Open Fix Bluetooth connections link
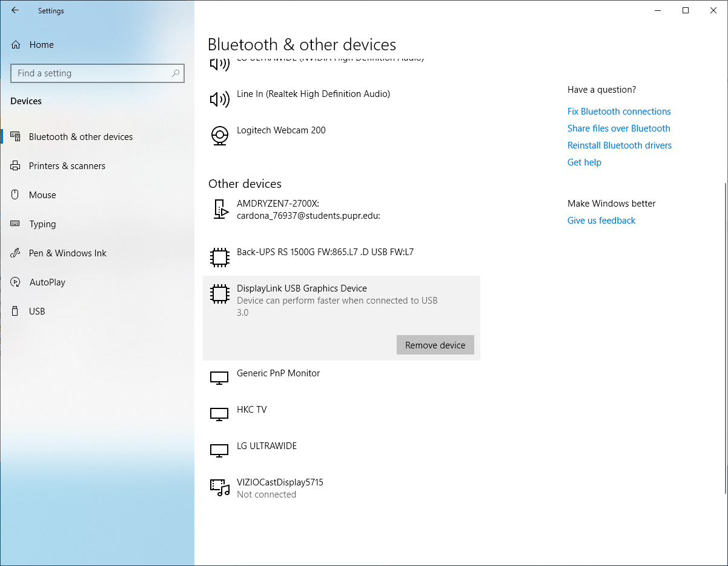 (619, 112)
